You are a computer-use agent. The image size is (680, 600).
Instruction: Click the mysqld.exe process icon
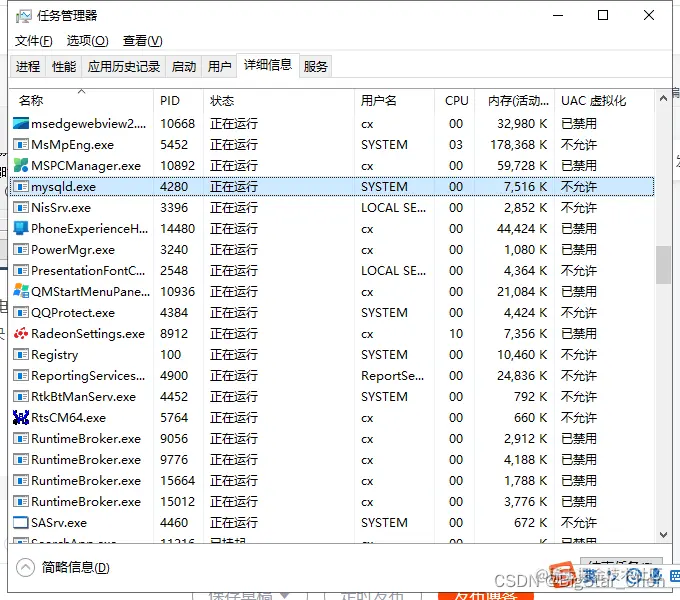(x=21, y=186)
